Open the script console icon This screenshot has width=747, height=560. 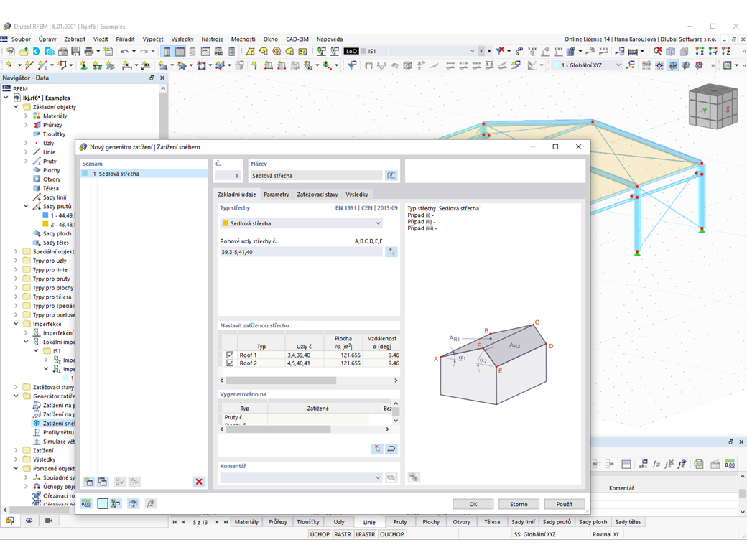(x=206, y=51)
